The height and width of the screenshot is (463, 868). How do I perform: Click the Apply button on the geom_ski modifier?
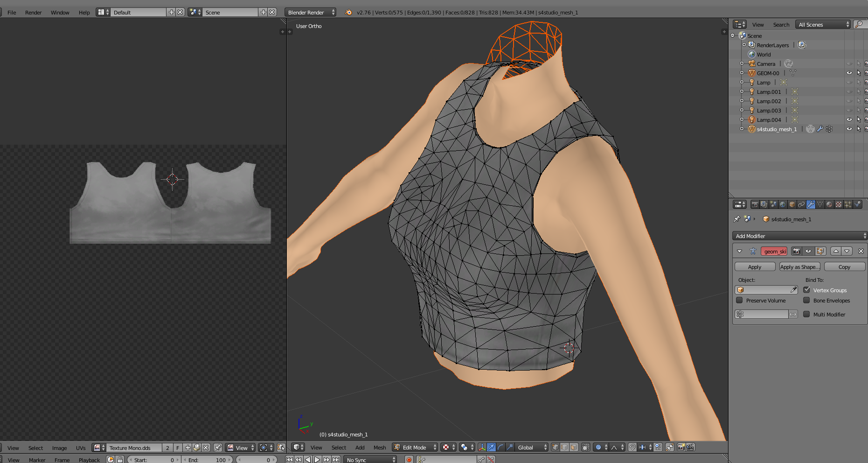coord(755,267)
